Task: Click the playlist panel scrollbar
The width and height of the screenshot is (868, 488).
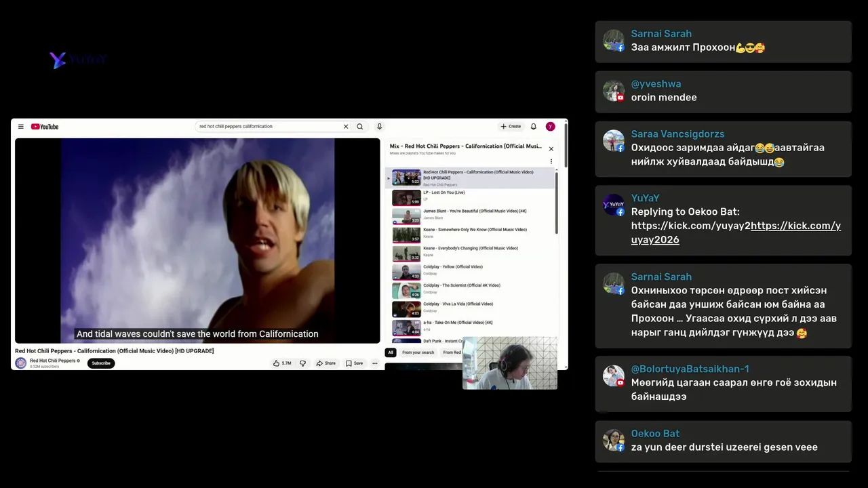Action: 557,203
